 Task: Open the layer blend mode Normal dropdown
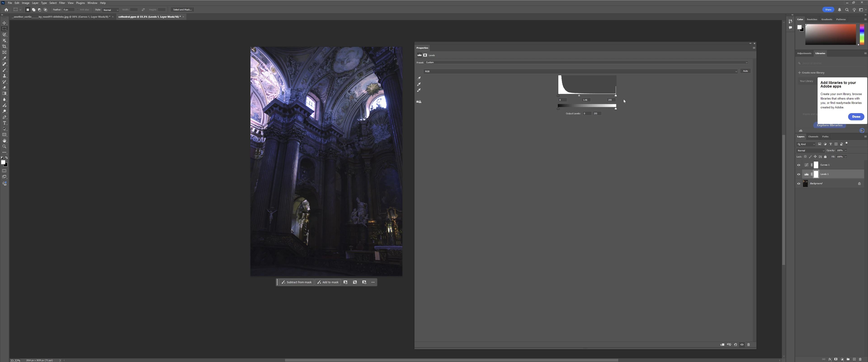pos(810,150)
